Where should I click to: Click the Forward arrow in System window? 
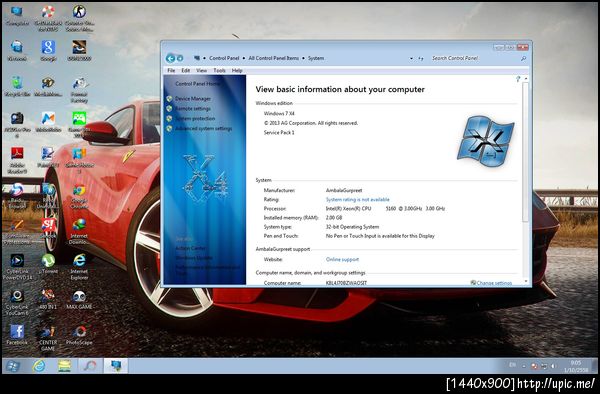click(180, 58)
